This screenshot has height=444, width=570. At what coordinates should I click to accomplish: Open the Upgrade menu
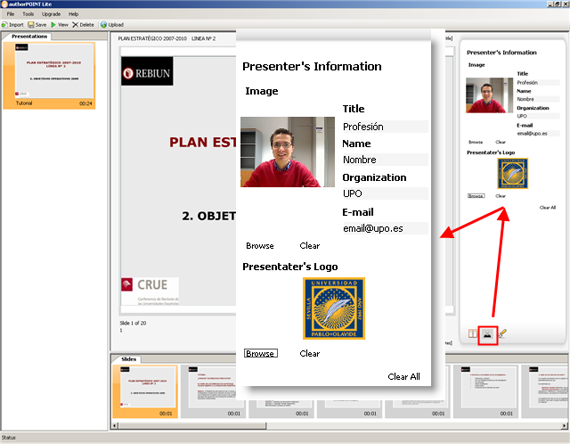51,14
